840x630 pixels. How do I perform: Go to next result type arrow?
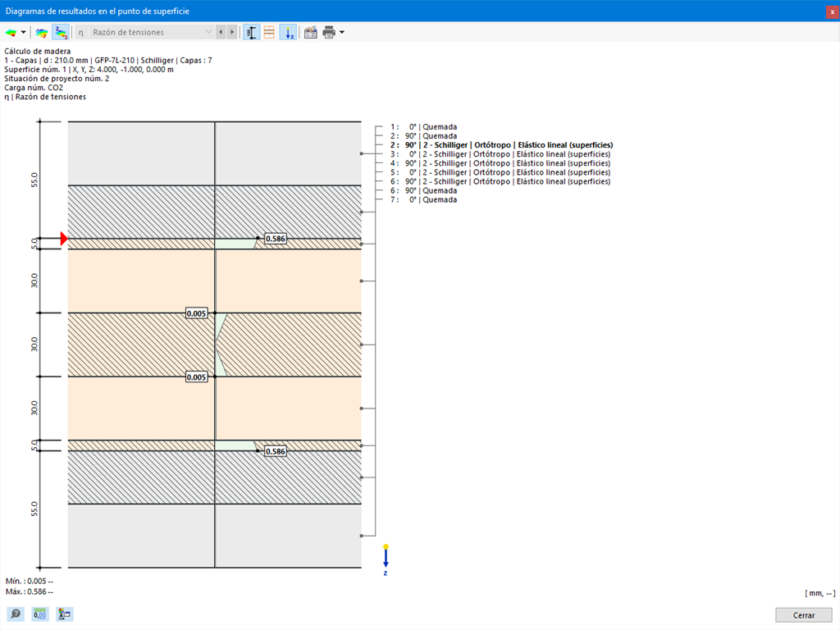(232, 32)
